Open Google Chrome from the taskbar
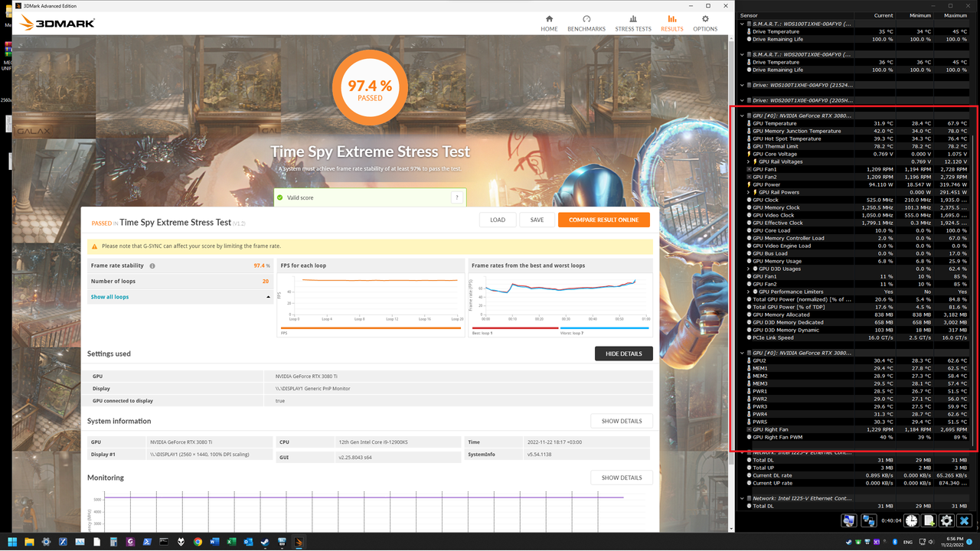980x551 pixels. point(198,542)
